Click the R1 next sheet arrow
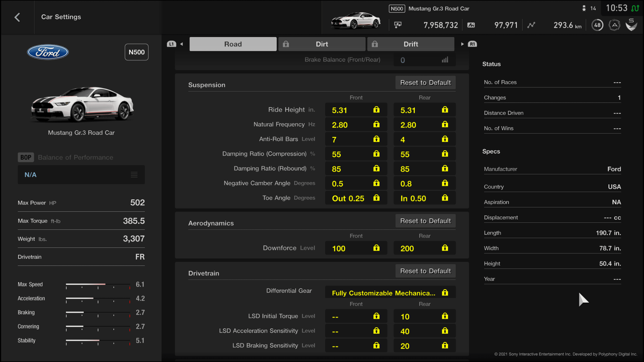 (469, 44)
